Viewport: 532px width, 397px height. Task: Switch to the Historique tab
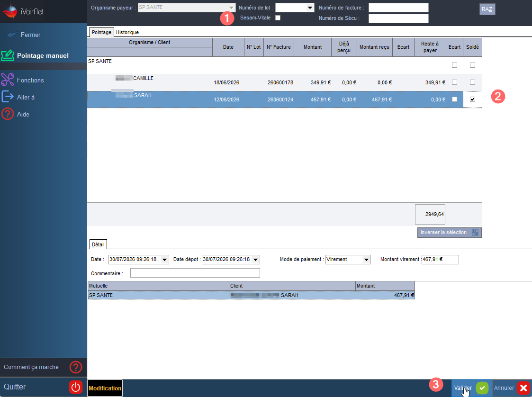127,32
